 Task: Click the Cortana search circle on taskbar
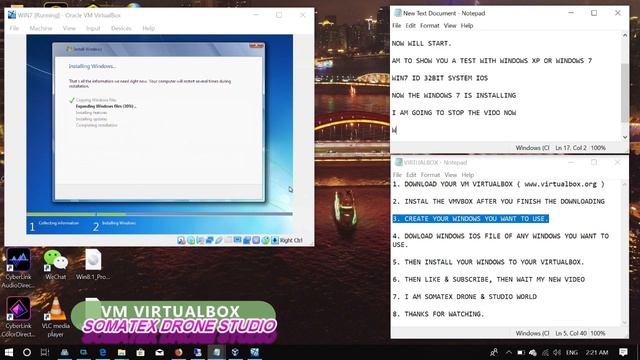point(27,352)
